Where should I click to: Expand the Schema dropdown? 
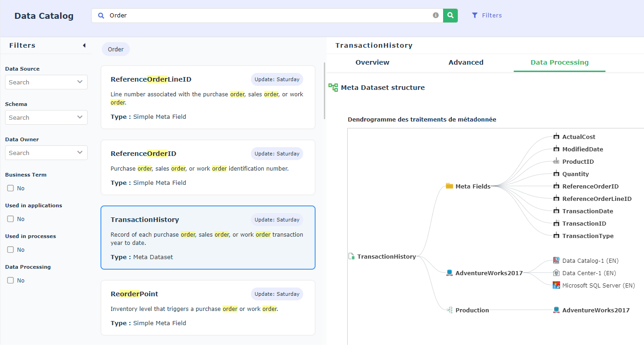point(46,117)
